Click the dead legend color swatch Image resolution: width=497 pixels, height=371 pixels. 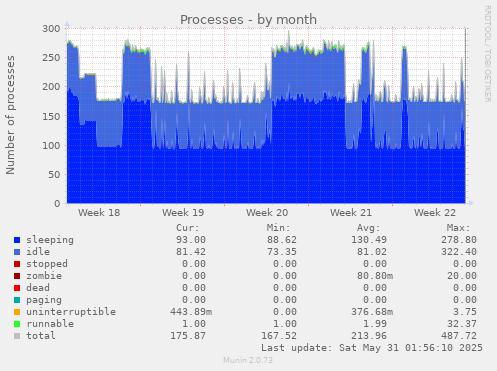17,288
